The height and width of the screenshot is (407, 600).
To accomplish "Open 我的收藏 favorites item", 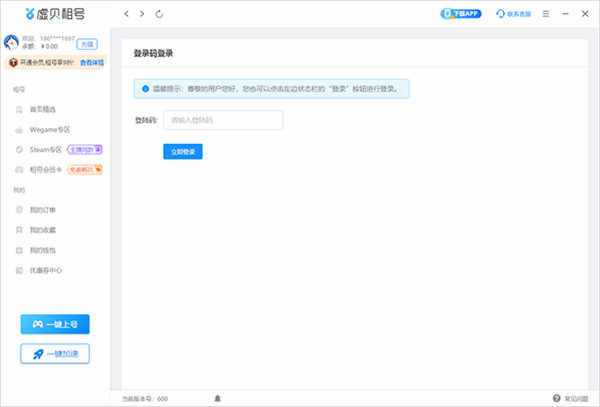I will click(43, 230).
